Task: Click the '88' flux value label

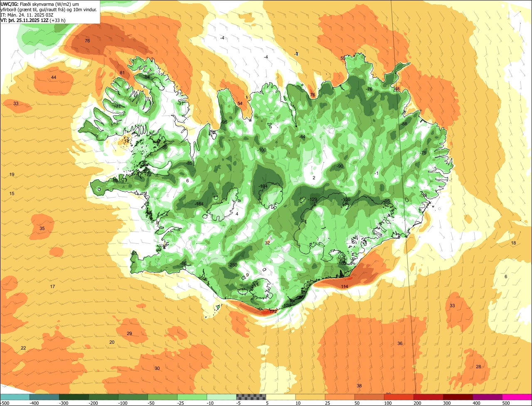Action: tap(404, 124)
